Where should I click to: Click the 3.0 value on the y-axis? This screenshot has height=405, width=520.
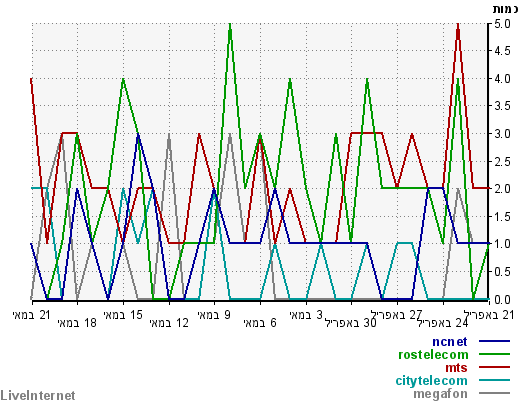502,134
